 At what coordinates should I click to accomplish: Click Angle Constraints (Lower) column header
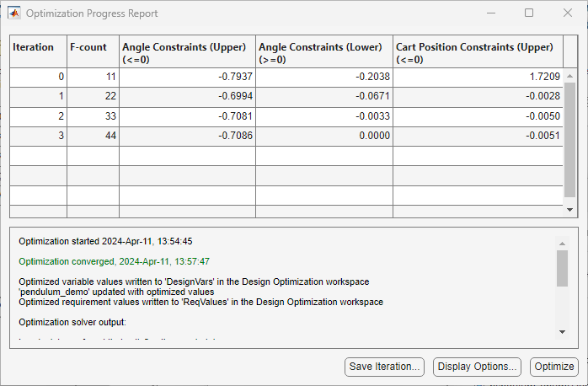coord(324,51)
